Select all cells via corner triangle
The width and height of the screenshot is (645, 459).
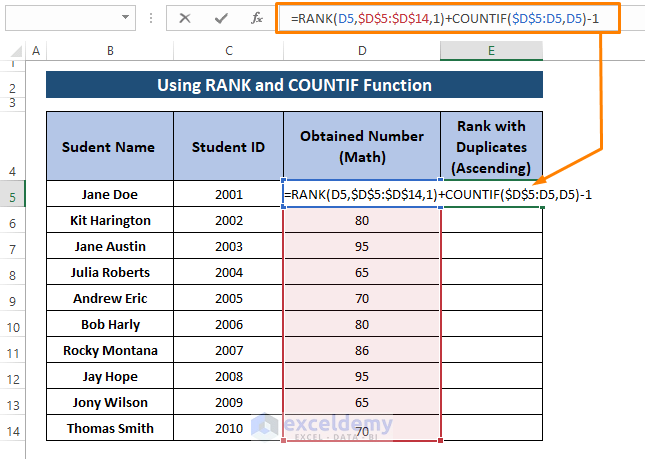pyautogui.click(x=16, y=51)
